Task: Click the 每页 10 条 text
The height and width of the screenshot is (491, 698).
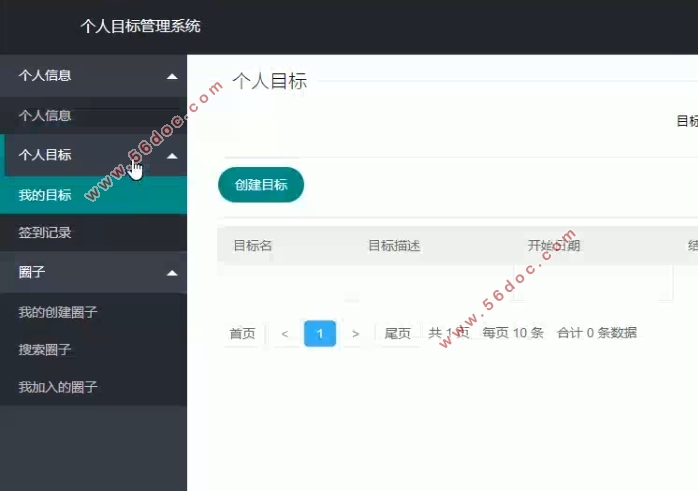Action: tap(513, 333)
